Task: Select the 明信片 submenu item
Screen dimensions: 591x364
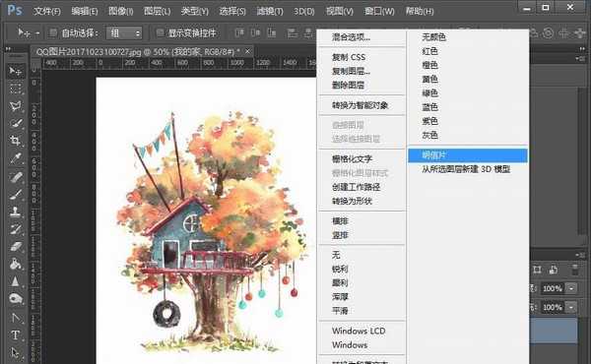Action: tap(468, 155)
